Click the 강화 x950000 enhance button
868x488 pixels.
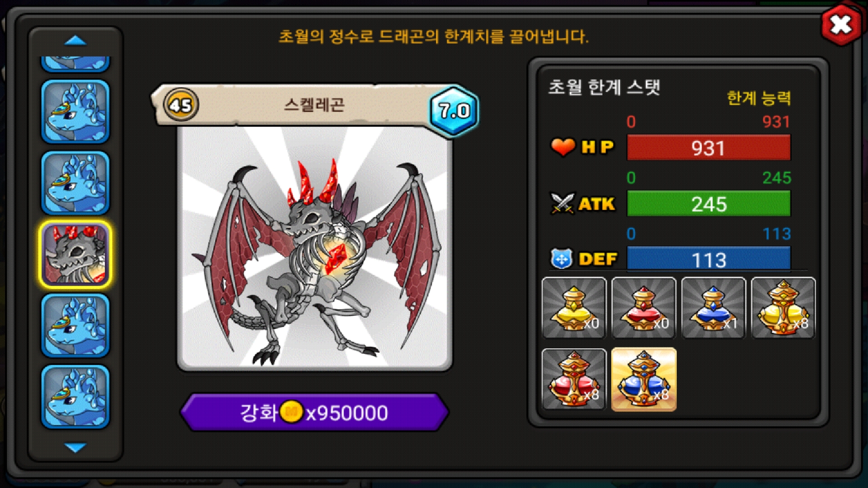[x=314, y=412]
